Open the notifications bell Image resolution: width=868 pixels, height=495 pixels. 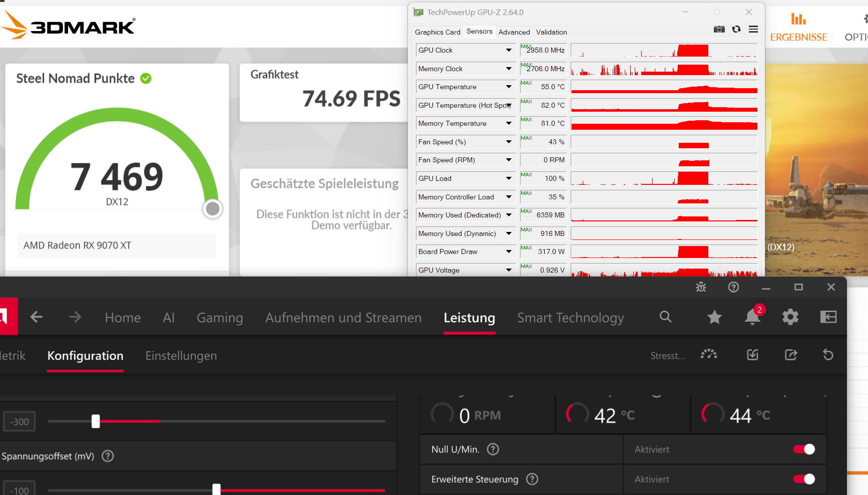pyautogui.click(x=752, y=317)
